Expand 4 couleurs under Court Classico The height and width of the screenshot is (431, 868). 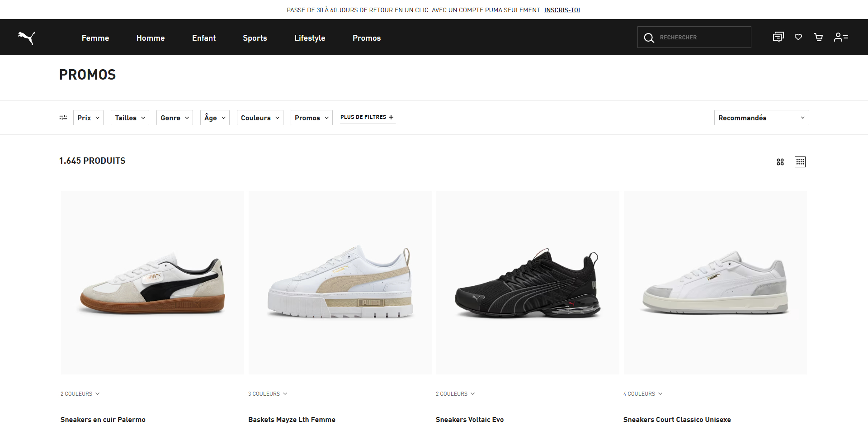(643, 394)
